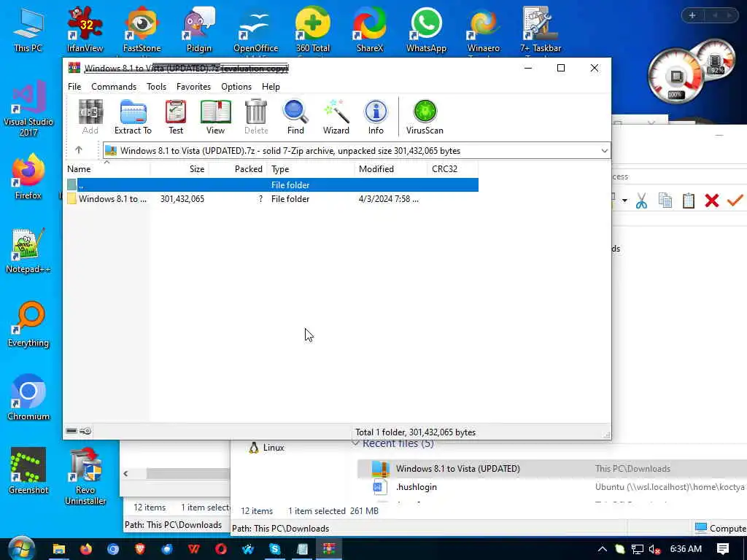Open IrfanView desktop shortcut

pos(85,30)
